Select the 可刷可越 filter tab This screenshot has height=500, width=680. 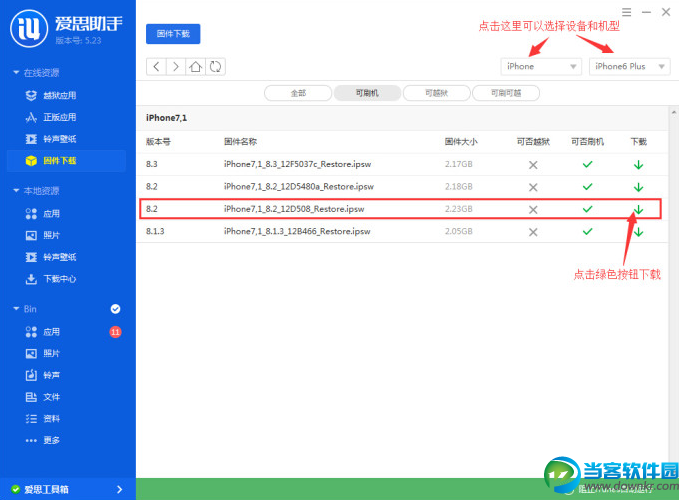(x=505, y=93)
